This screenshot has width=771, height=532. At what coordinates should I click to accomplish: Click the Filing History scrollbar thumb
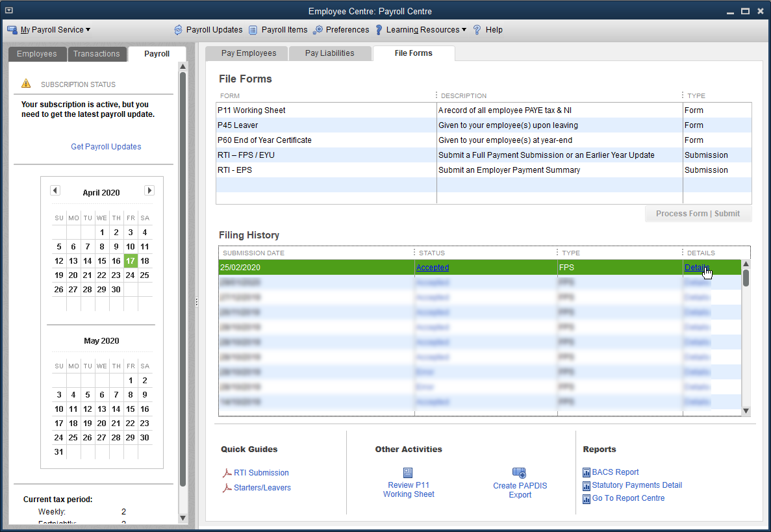pyautogui.click(x=746, y=277)
